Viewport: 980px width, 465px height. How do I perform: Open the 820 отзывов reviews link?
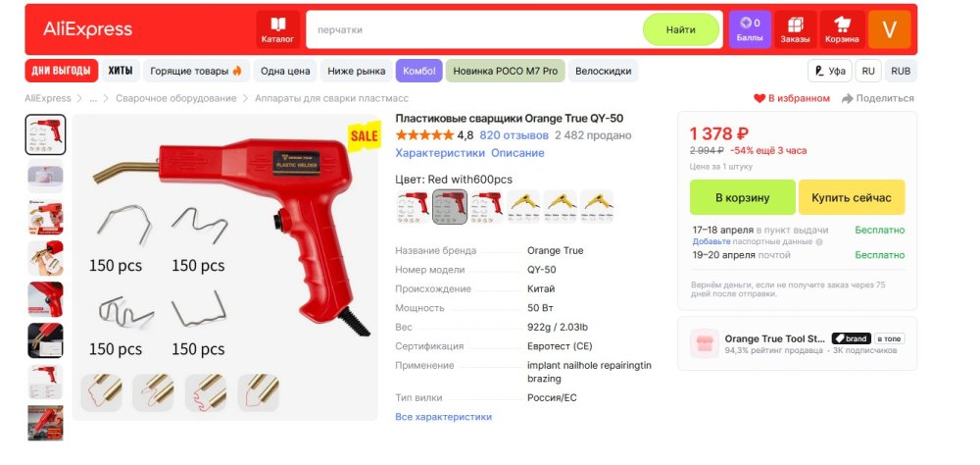point(514,135)
